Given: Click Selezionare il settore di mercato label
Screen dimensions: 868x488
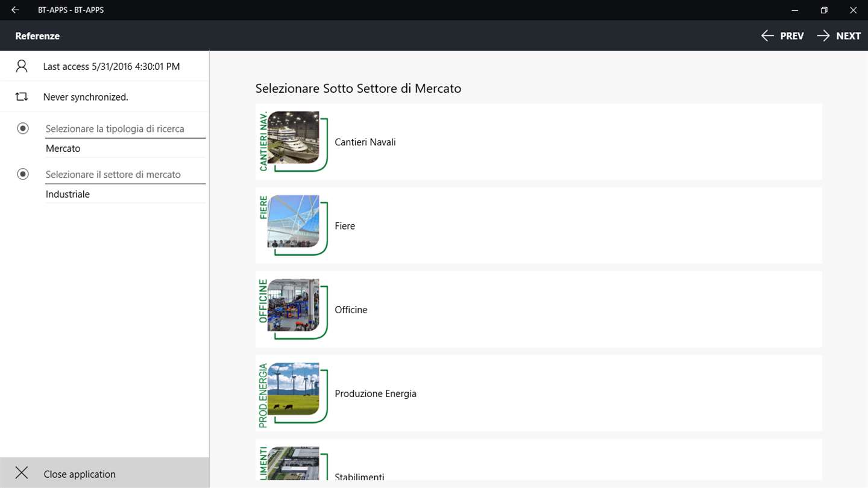Looking at the screenshot, I should tap(113, 175).
